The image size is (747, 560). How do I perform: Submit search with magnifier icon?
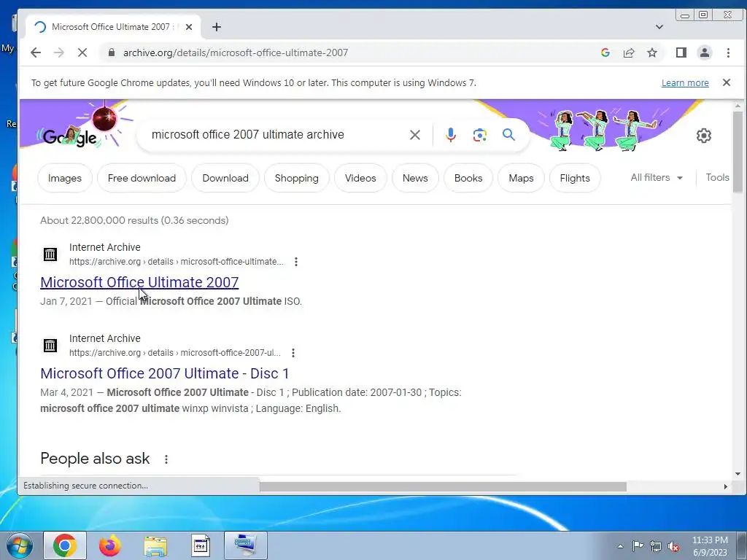point(508,135)
